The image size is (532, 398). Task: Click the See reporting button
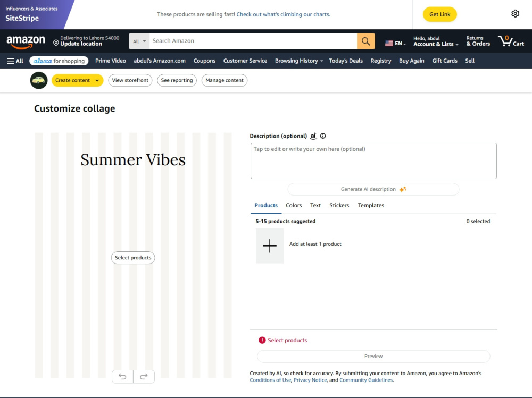pyautogui.click(x=177, y=80)
